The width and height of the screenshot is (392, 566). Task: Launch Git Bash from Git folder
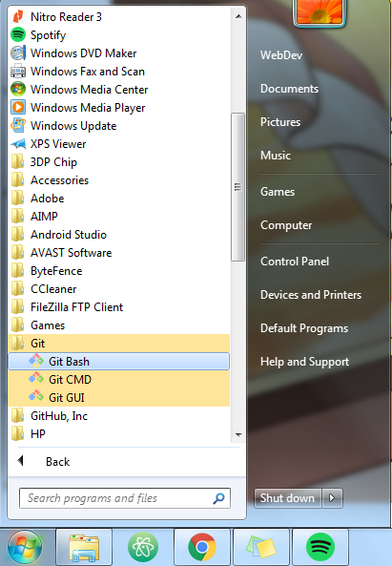[x=118, y=362]
